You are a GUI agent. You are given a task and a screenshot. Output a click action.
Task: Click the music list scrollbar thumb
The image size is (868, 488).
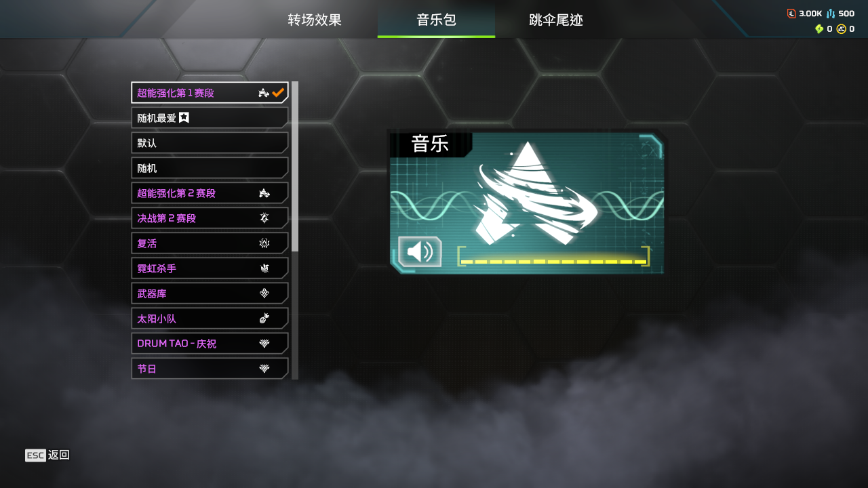295,167
